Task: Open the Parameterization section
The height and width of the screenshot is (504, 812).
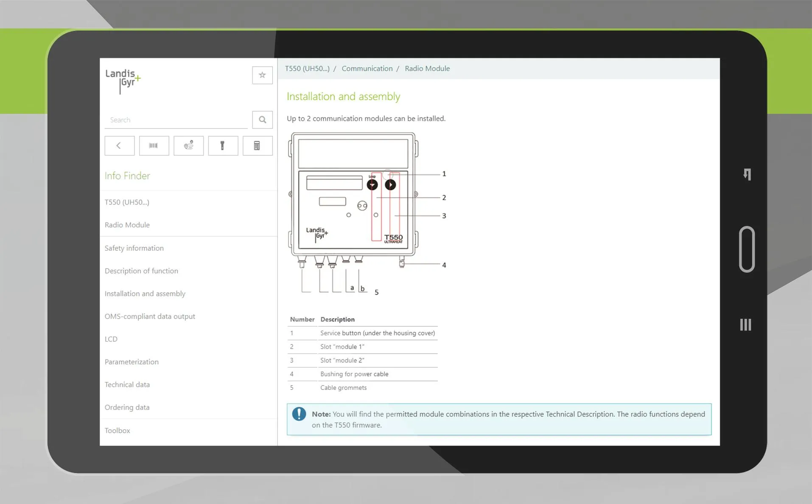Action: pyautogui.click(x=132, y=362)
